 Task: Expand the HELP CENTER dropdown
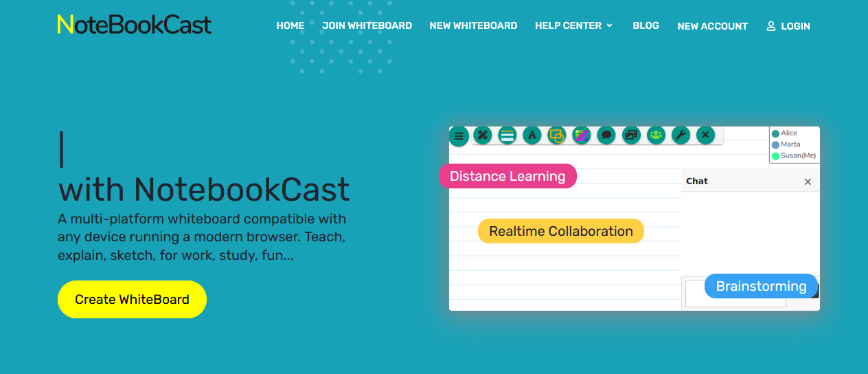point(573,25)
